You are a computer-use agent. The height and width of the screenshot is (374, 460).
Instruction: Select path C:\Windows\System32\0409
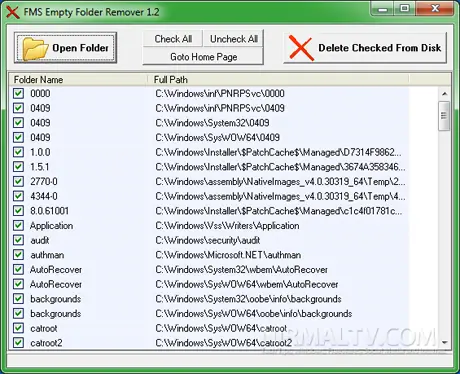[212, 123]
